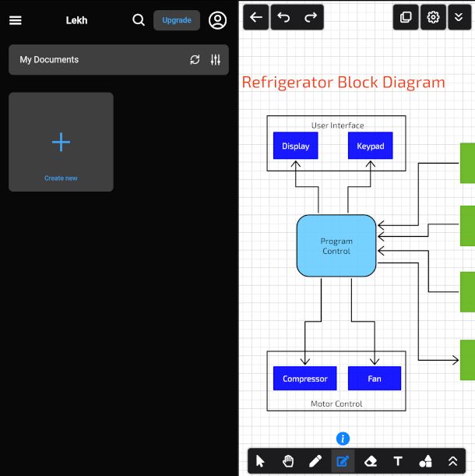This screenshot has width=475, height=476.
Task: Select the pointer selection tool
Action: (x=260, y=461)
